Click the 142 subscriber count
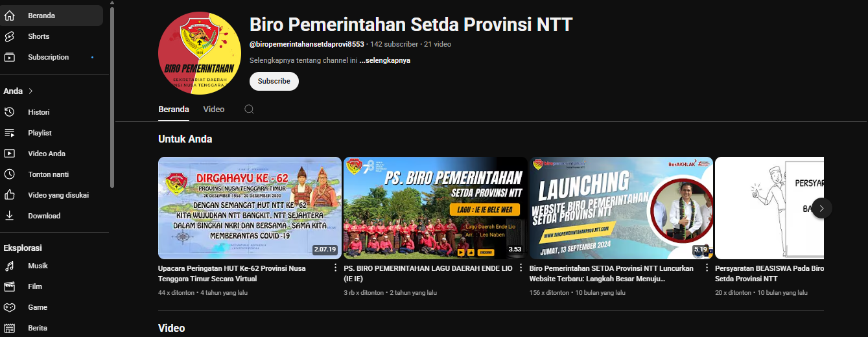868x337 pixels. coord(394,44)
